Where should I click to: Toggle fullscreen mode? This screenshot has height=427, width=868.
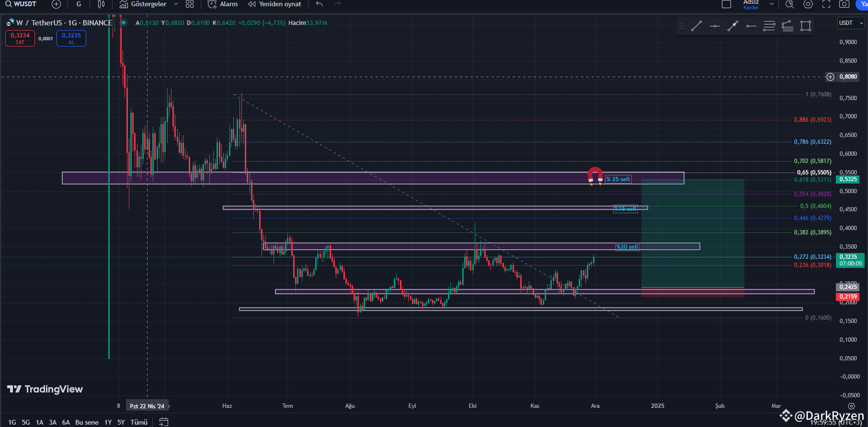pos(826,4)
